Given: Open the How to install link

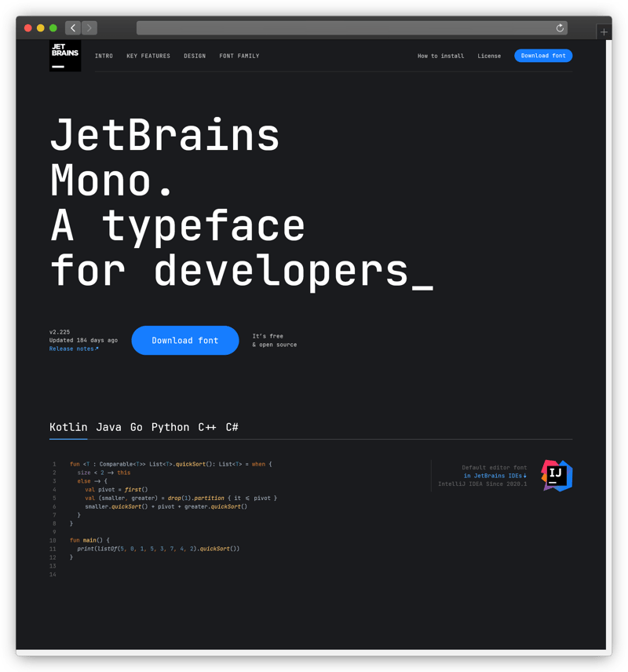Looking at the screenshot, I should coord(440,56).
